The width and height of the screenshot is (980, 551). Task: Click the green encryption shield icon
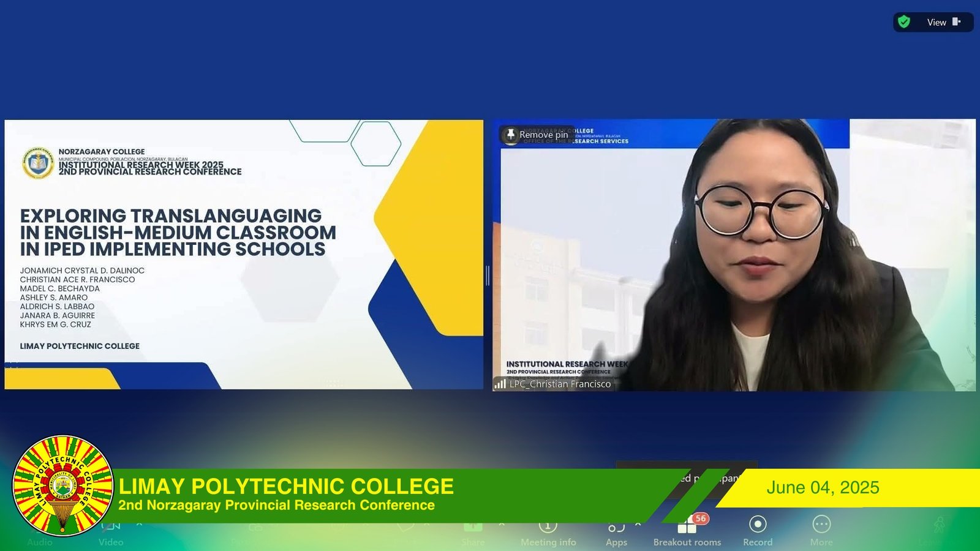coord(904,22)
